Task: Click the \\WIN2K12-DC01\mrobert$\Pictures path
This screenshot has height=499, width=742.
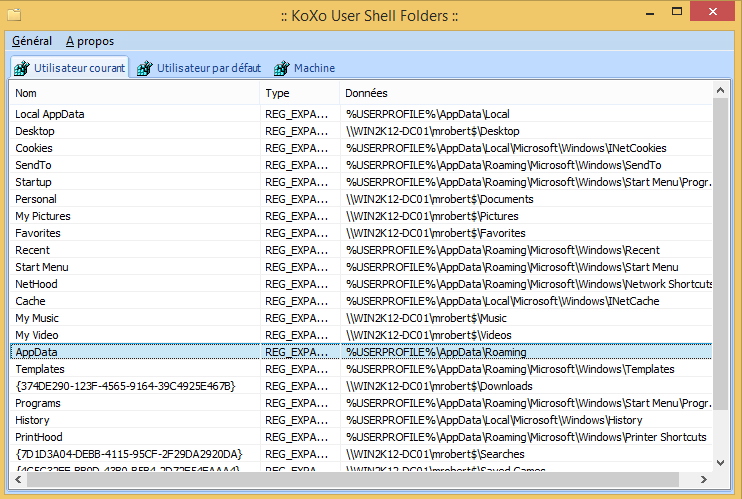Action: click(432, 216)
